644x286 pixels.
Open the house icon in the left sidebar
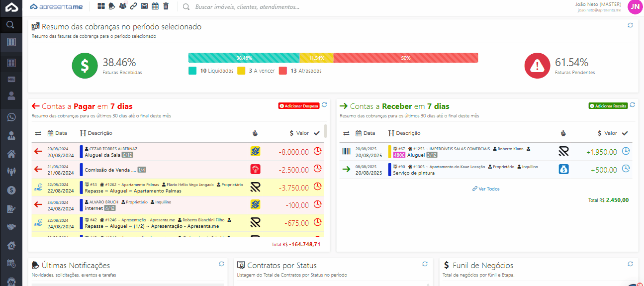(11, 154)
